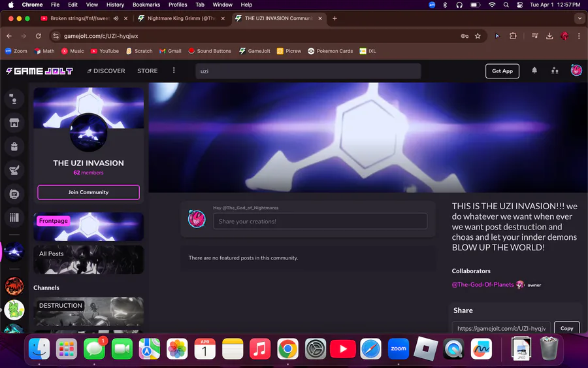The height and width of the screenshot is (368, 588).
Task: Switch to the Broken strings YouTube tab
Action: pyautogui.click(x=80, y=18)
